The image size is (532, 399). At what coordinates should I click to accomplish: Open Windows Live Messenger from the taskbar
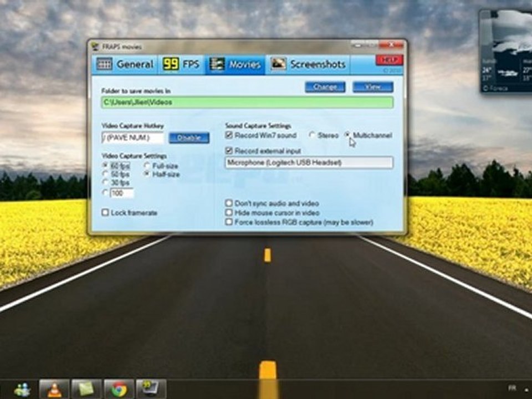[x=23, y=390]
